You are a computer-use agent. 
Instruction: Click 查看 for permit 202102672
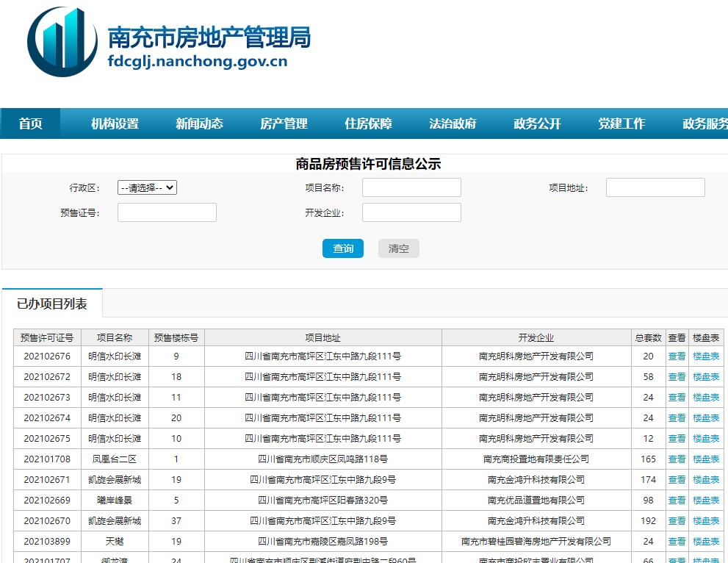(677, 377)
